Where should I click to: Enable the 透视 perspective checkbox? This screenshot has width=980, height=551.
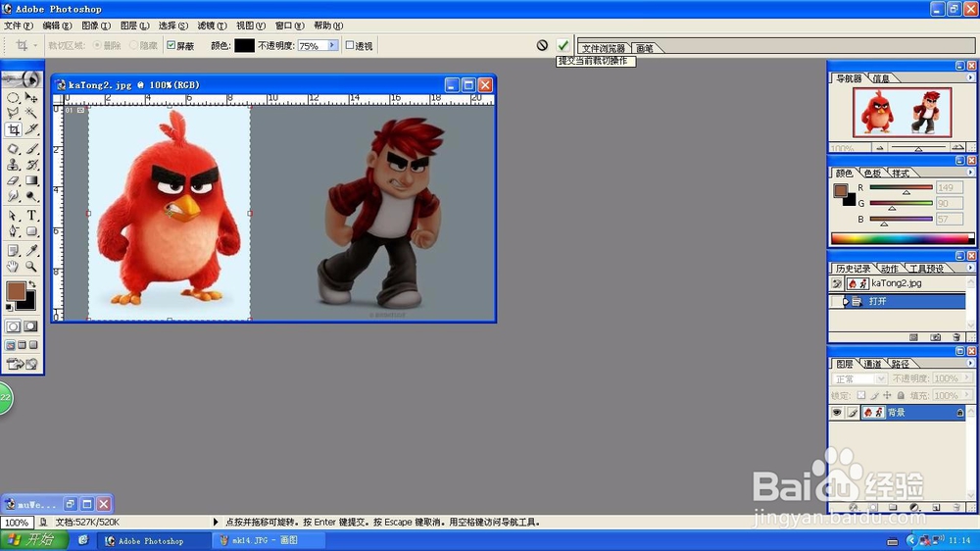tap(350, 45)
